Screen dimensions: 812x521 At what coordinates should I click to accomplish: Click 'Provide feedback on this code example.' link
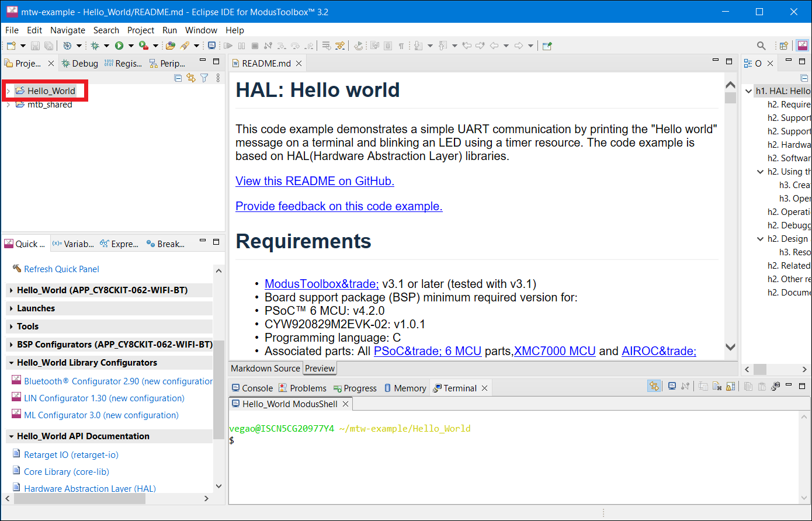coord(339,206)
